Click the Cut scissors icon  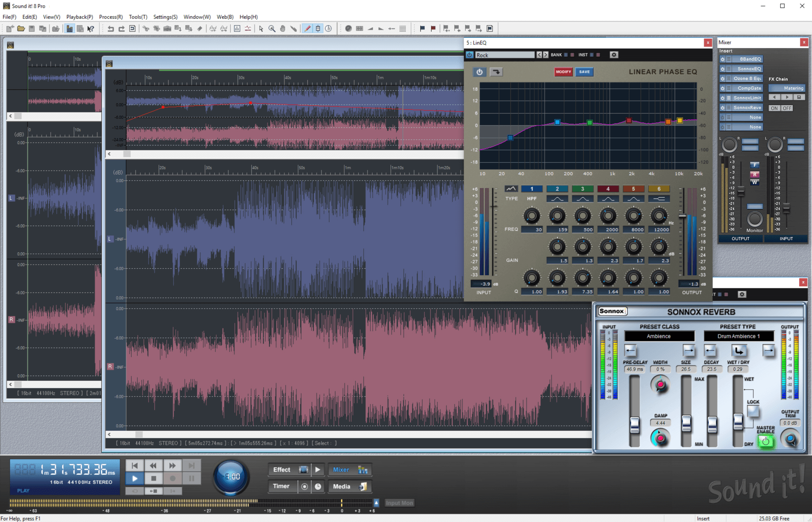click(146, 28)
